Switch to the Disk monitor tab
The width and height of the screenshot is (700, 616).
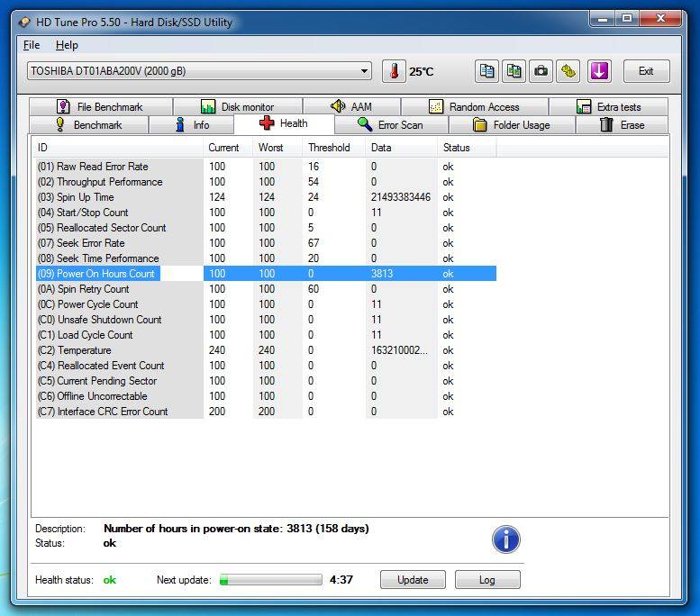click(238, 106)
